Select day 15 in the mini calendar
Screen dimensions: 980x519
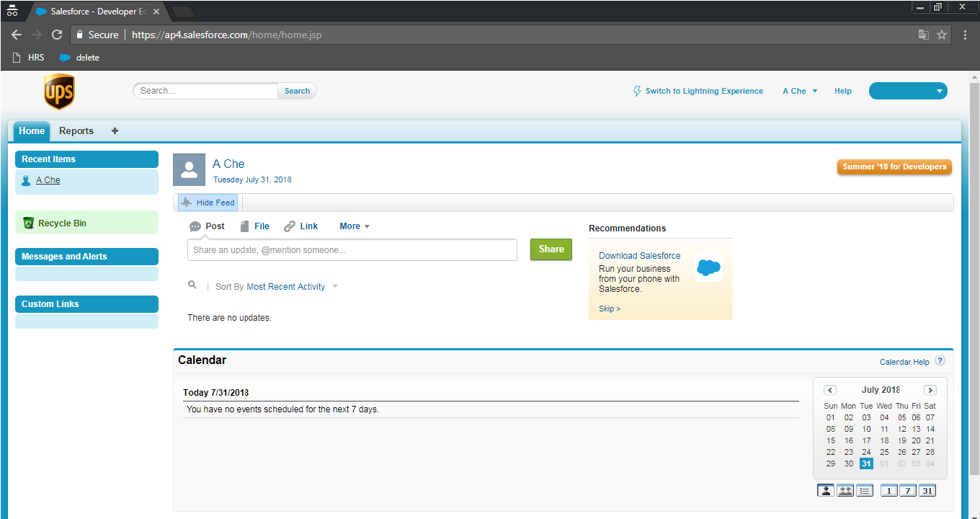tap(831, 441)
